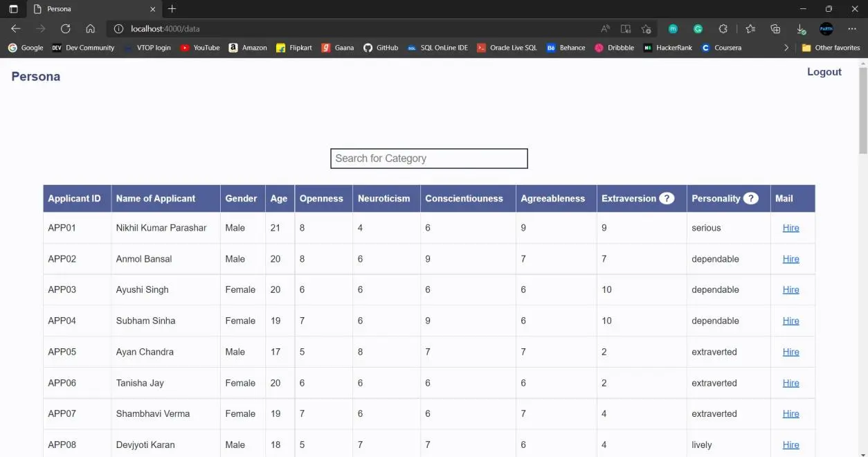Open the browser Extensions puzzle icon
This screenshot has width=868, height=457.
(x=723, y=29)
